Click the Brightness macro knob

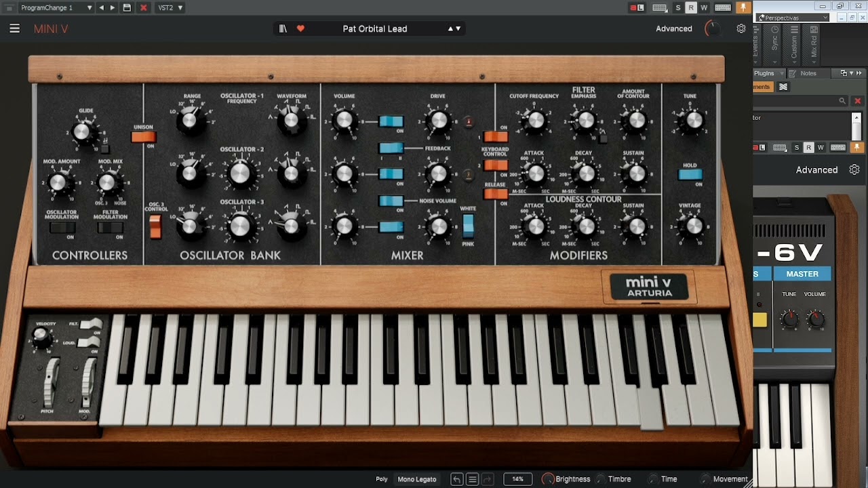click(548, 479)
